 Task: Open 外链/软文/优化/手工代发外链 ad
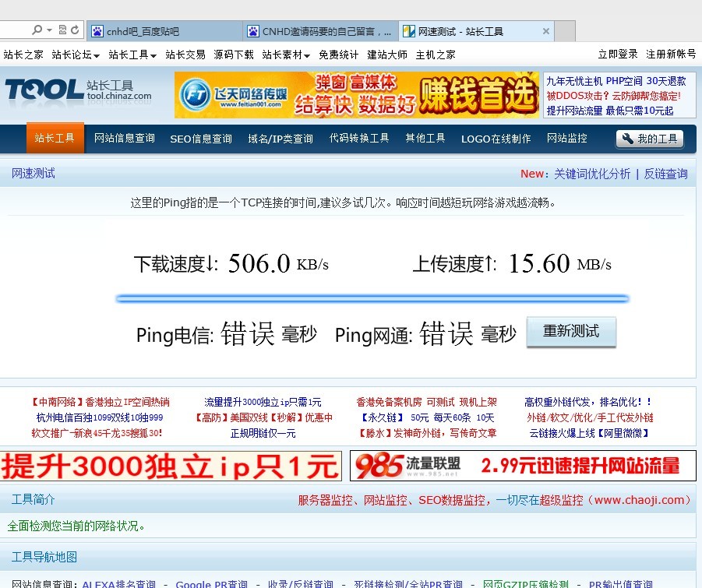point(590,417)
